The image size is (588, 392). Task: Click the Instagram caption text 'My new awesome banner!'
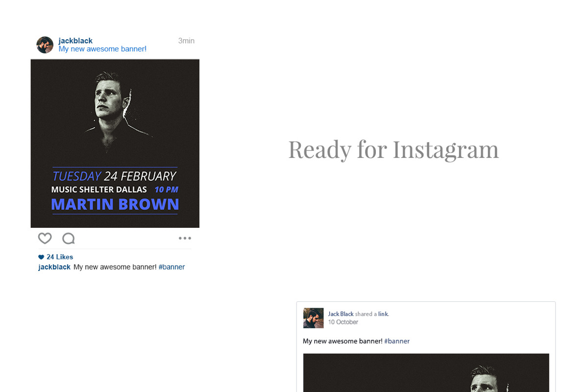(115, 267)
